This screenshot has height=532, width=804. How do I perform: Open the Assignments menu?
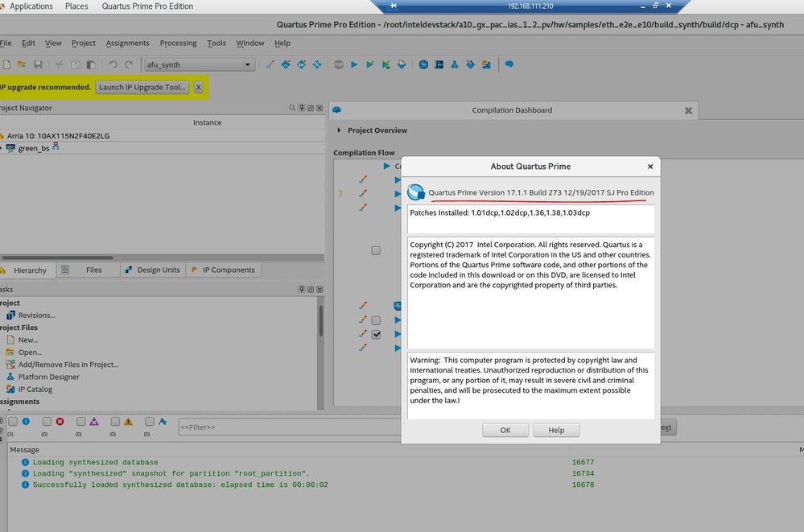[x=127, y=43]
